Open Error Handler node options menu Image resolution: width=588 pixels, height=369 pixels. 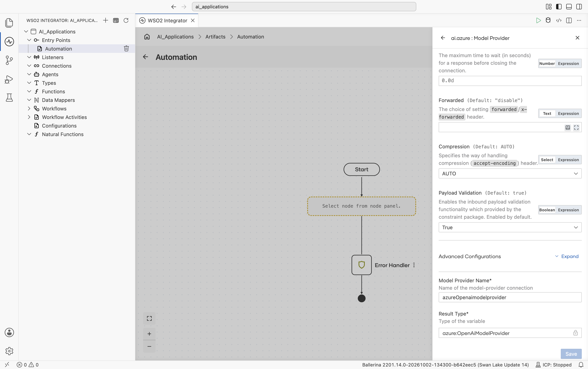coord(414,265)
